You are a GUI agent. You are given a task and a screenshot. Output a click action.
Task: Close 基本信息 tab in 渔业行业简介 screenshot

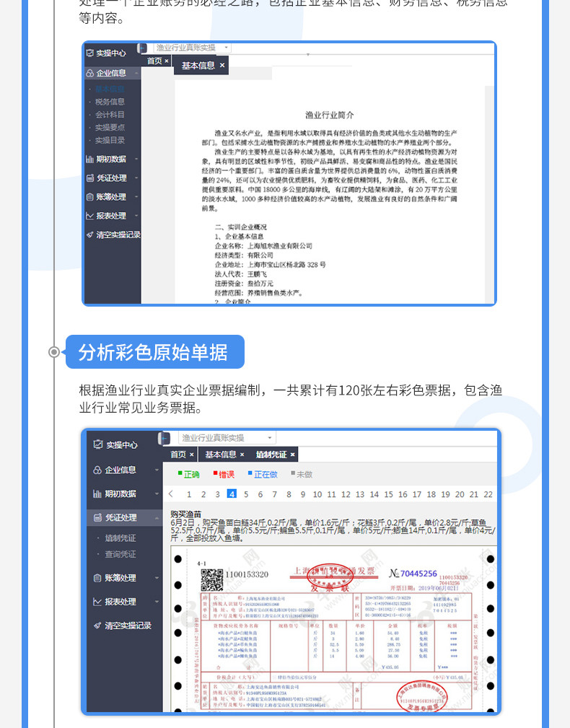pyautogui.click(x=222, y=65)
